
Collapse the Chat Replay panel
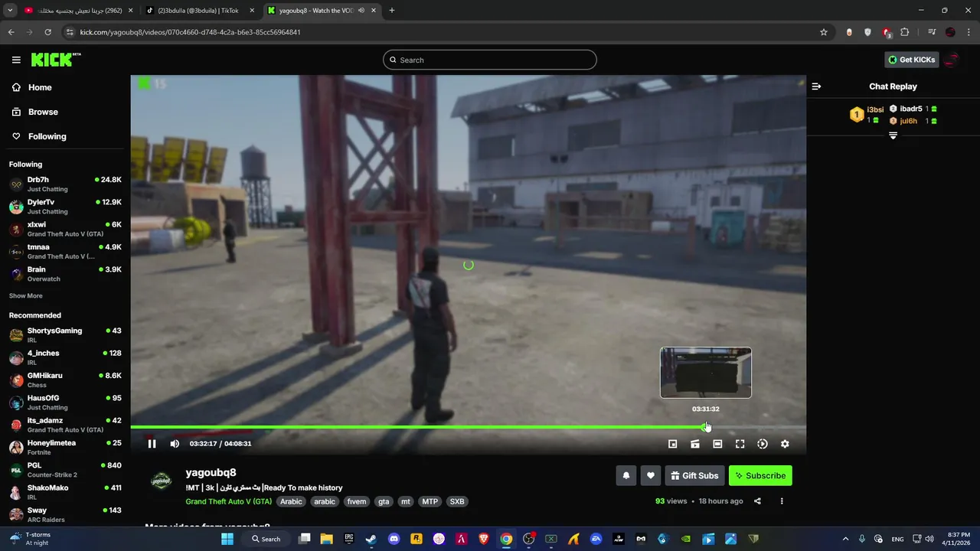click(x=816, y=86)
